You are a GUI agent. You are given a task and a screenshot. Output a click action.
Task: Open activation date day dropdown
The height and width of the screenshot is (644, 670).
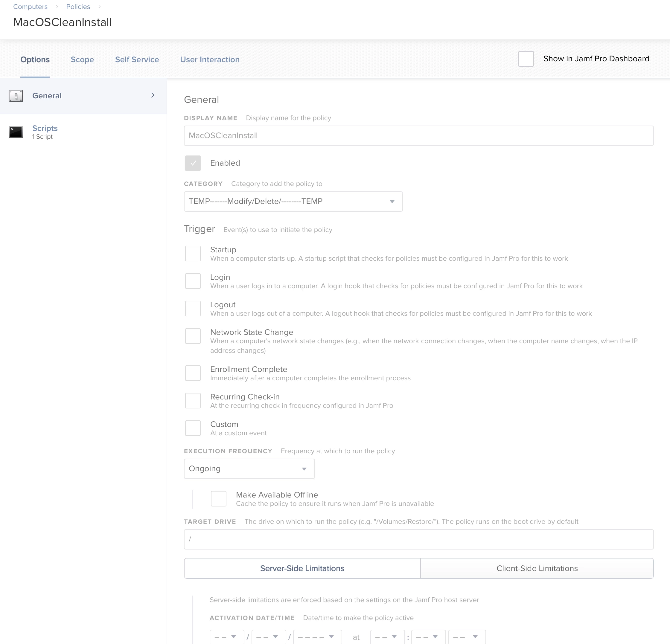point(269,637)
